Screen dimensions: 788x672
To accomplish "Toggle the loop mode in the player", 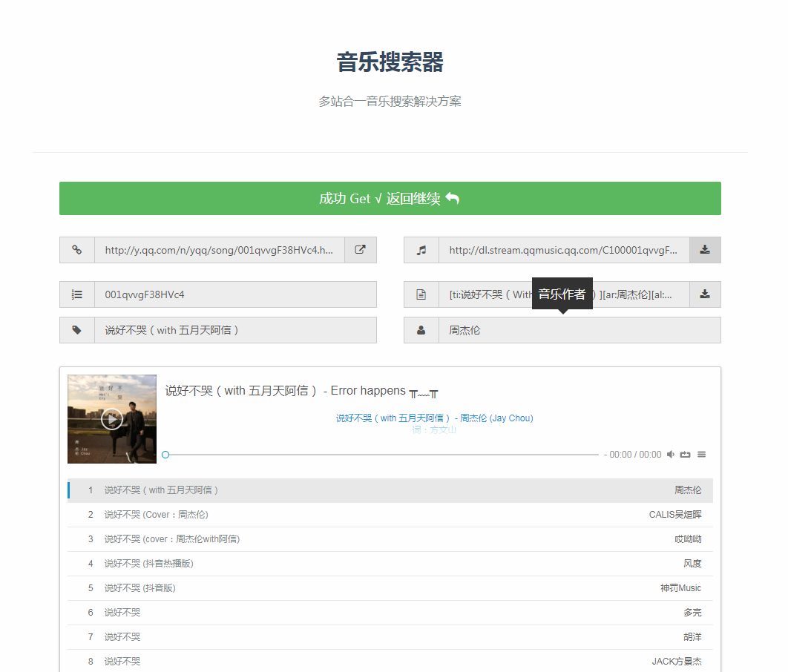I will (686, 455).
